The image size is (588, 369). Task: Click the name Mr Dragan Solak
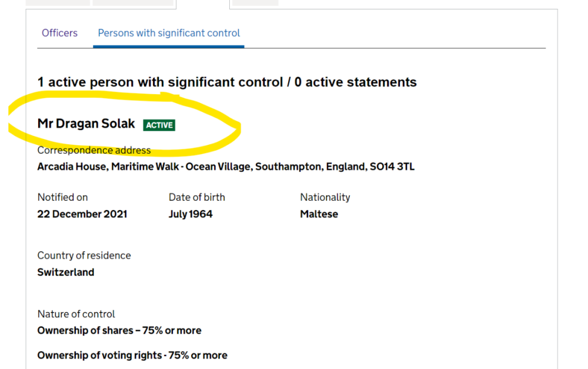coord(86,124)
